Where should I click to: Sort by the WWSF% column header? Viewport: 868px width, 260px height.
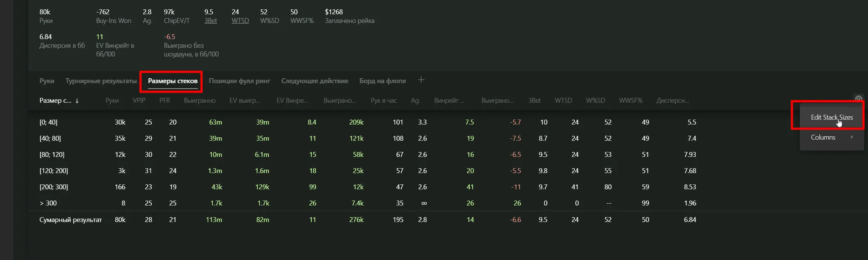point(630,101)
